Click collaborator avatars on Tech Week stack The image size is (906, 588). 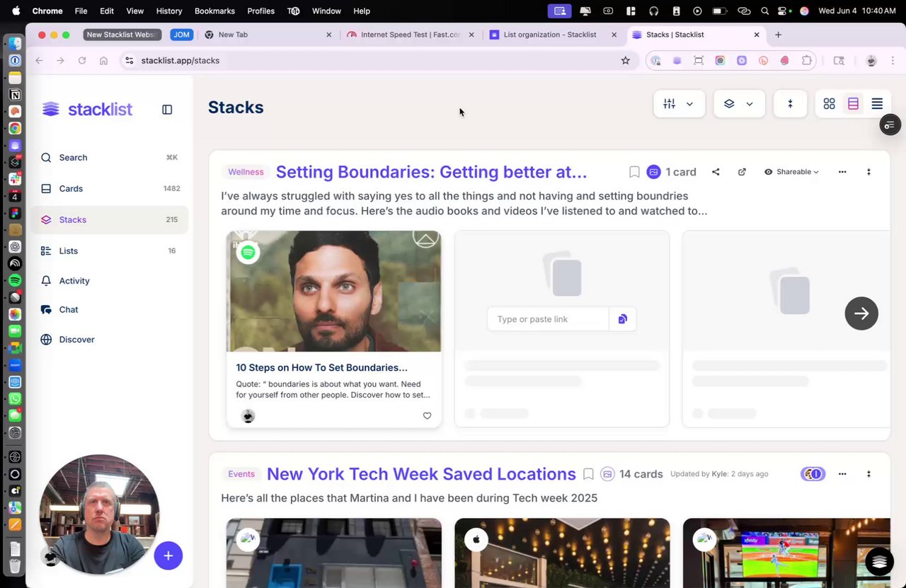pos(813,474)
